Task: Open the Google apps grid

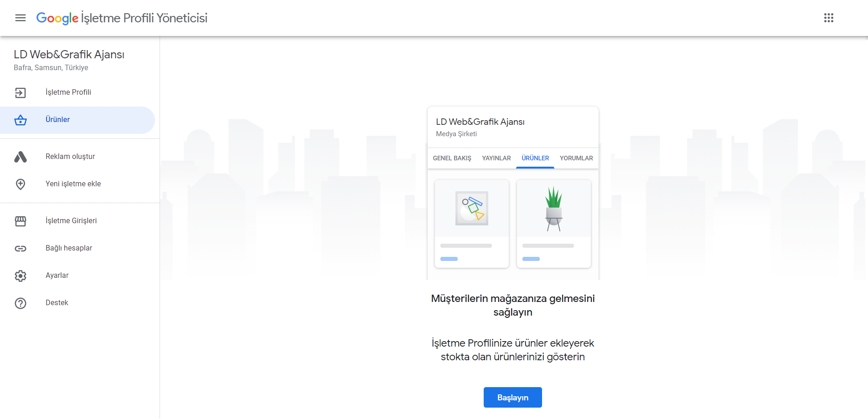Action: point(829,18)
